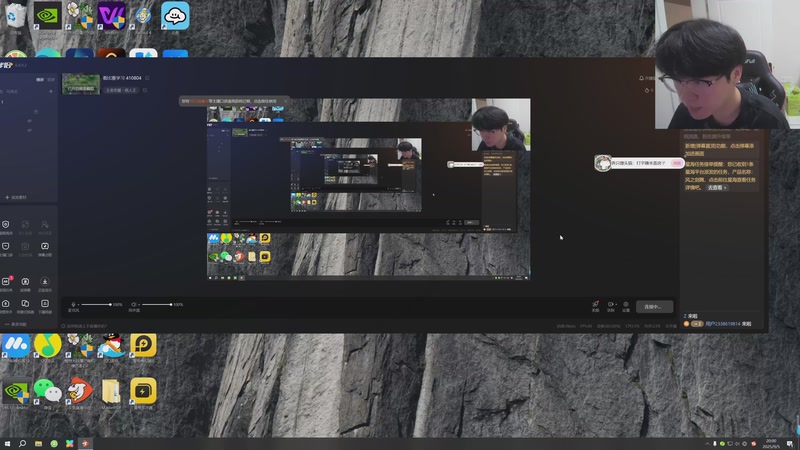Open the Recycle Bin desktop icon
800x450 pixels.
tap(16, 15)
